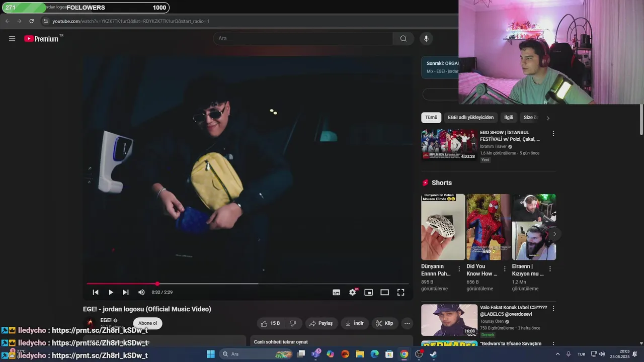This screenshot has width=644, height=362.
Task: Open Microsoft Edge from taskbar
Action: pyautogui.click(x=374, y=354)
